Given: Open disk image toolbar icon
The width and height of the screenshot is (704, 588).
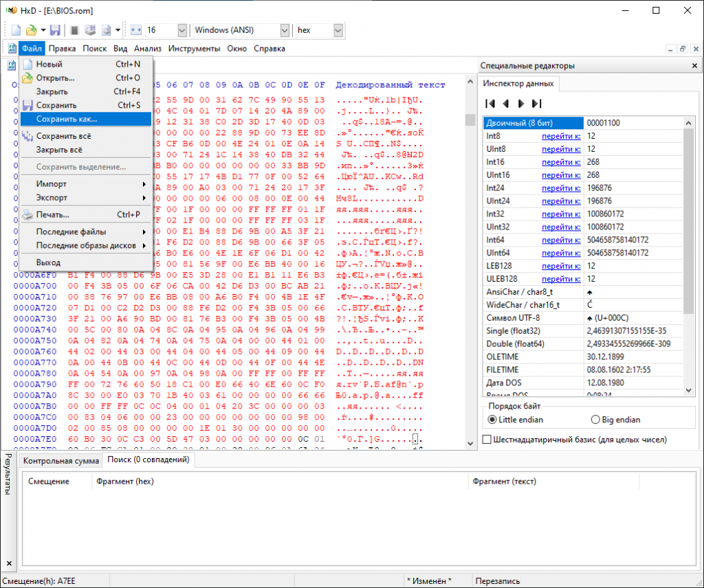Looking at the screenshot, I should pyautogui.click(x=107, y=30).
